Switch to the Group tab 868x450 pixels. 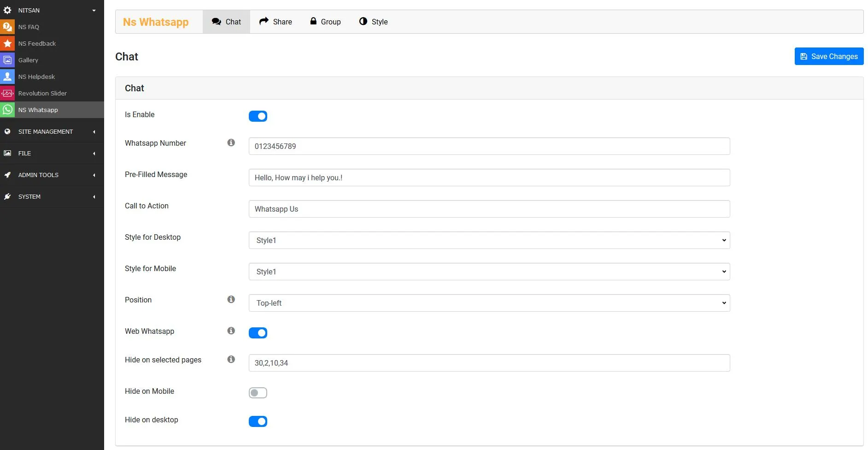pos(325,22)
